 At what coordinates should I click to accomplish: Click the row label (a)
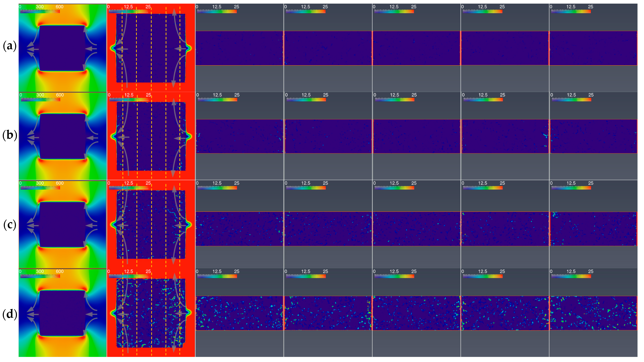[x=9, y=46]
